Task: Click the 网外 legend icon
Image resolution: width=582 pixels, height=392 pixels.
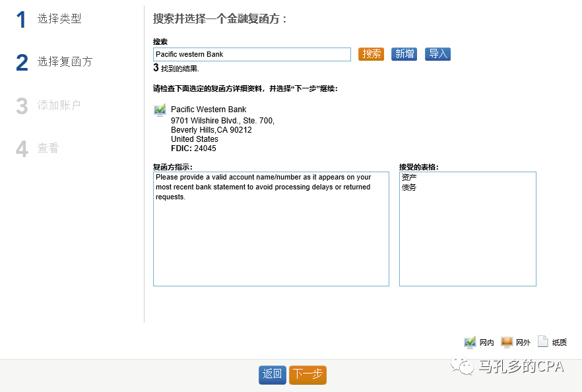Action: pyautogui.click(x=507, y=342)
